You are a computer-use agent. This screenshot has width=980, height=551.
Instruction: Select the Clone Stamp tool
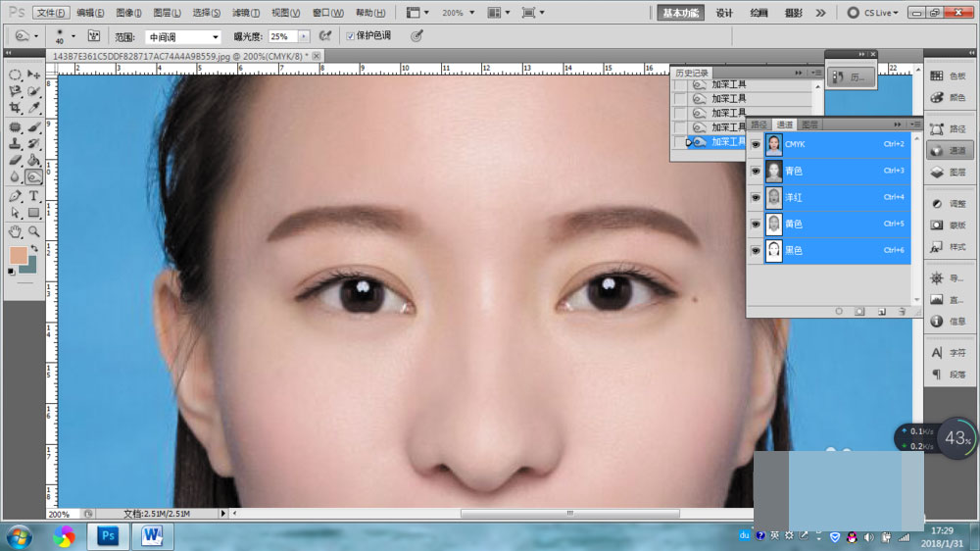pyautogui.click(x=15, y=144)
